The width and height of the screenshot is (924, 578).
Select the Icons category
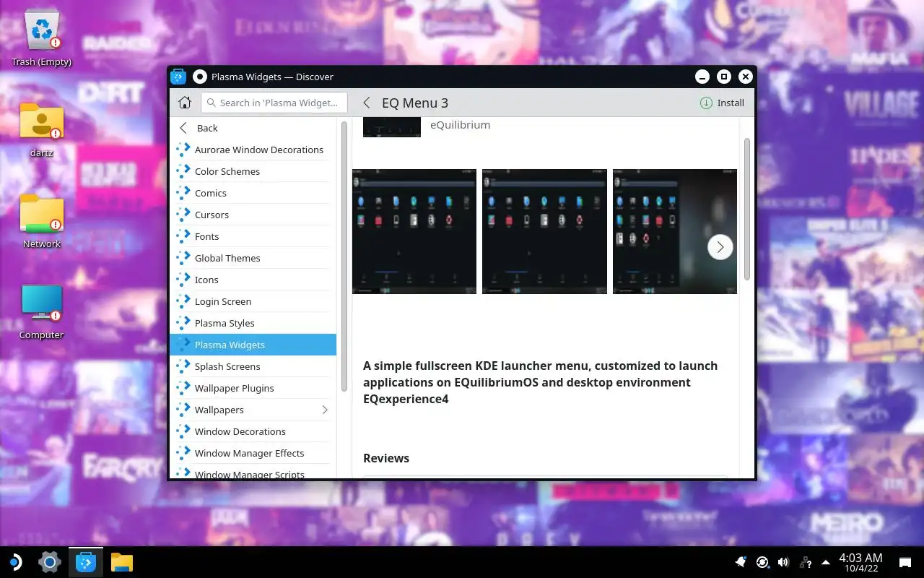253,280
